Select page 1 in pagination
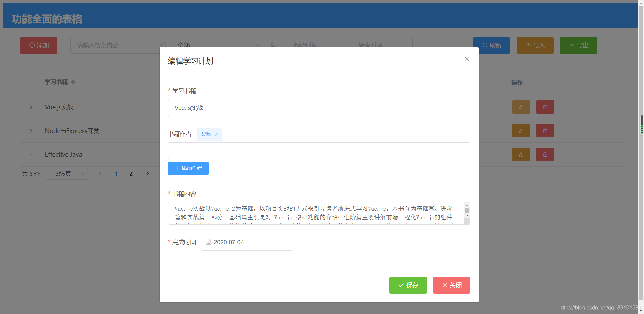 pos(116,174)
